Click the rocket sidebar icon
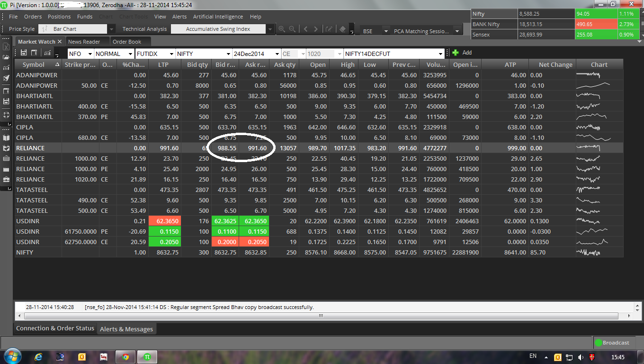The height and width of the screenshot is (364, 644). [x=6, y=78]
